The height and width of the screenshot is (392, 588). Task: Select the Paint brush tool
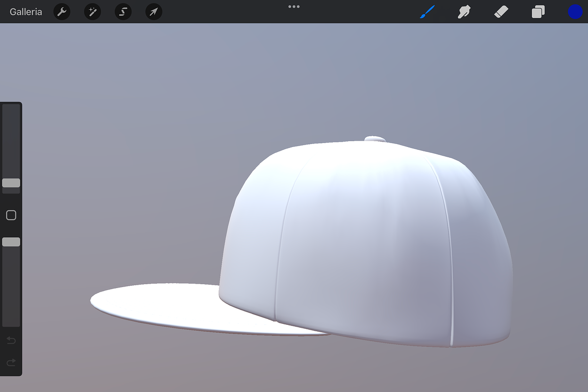click(x=427, y=12)
